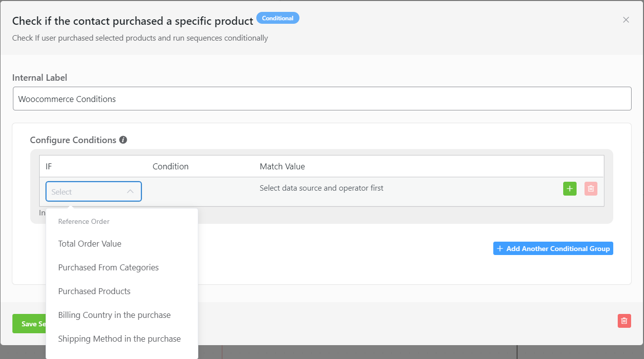Expand the Reference Order options group

pyautogui.click(x=84, y=221)
